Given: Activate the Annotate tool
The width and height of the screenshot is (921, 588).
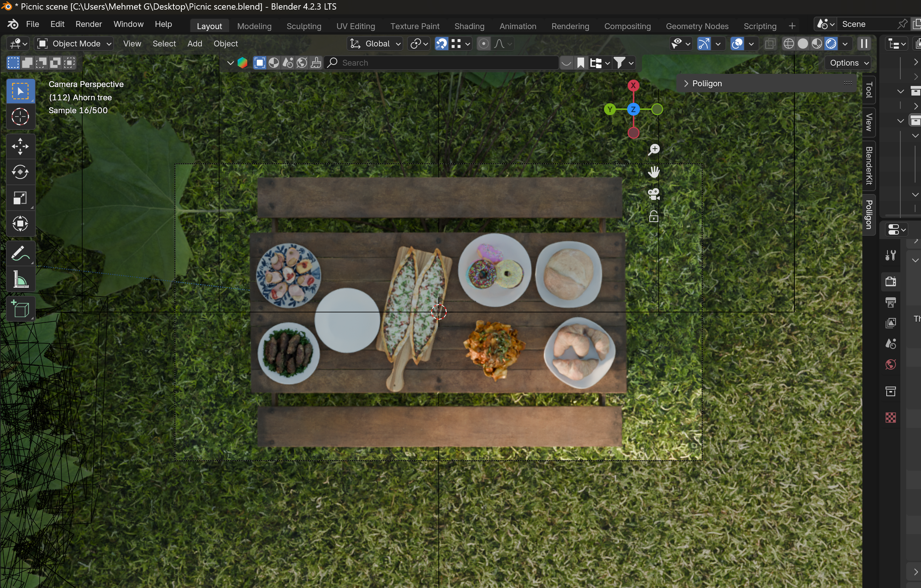Looking at the screenshot, I should click(x=20, y=253).
